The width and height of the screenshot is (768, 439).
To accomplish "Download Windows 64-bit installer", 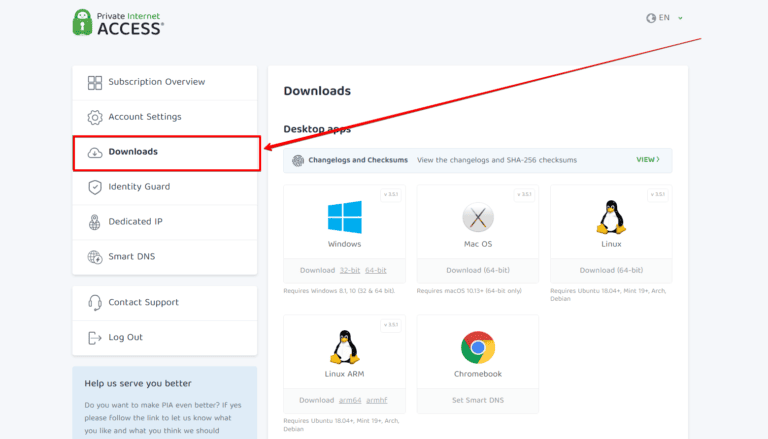I will click(376, 270).
